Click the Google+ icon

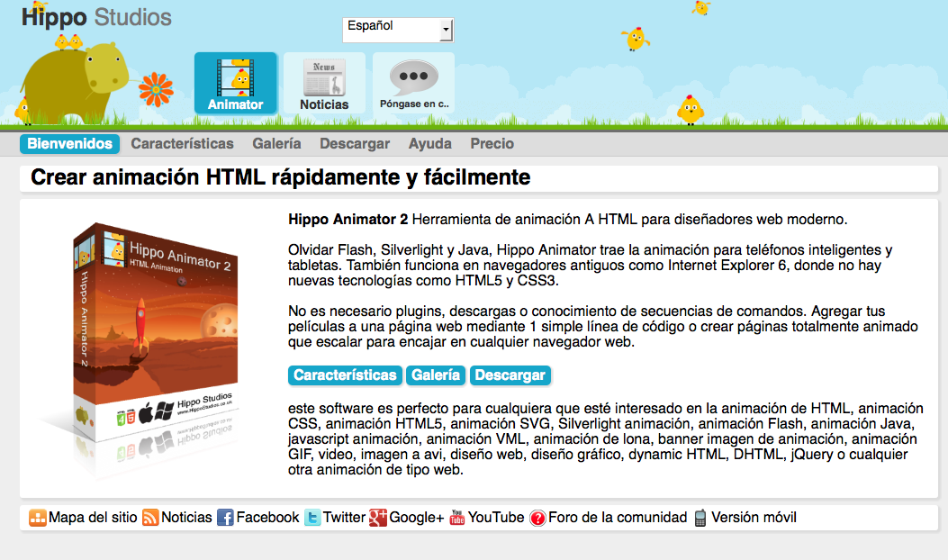coord(378,518)
